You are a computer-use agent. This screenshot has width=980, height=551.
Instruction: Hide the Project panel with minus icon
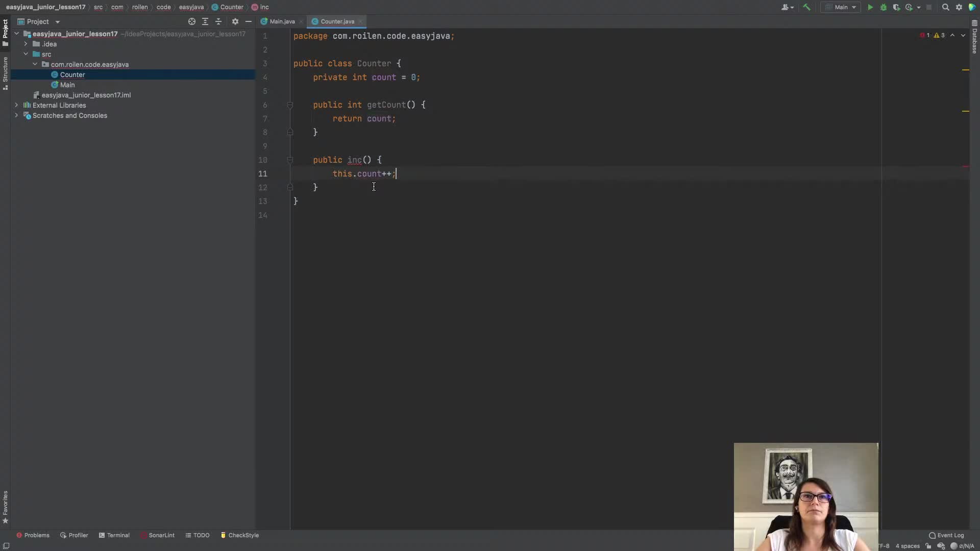(x=249, y=21)
